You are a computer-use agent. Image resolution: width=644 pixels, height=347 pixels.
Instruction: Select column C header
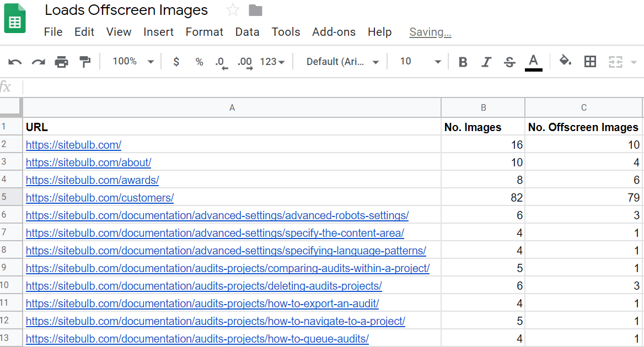coord(583,107)
